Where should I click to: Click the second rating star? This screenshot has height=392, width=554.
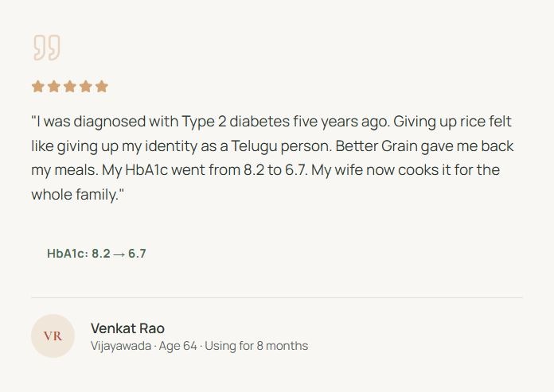[x=53, y=87]
